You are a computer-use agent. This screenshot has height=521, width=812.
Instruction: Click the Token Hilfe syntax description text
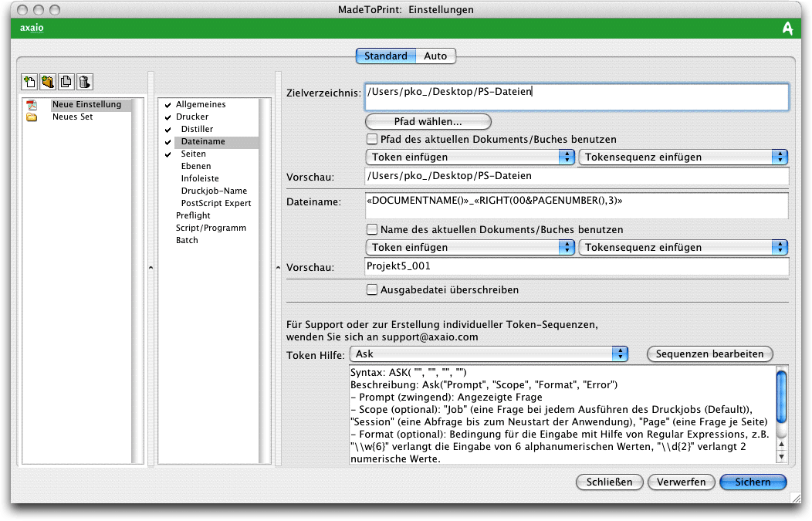coord(562,415)
